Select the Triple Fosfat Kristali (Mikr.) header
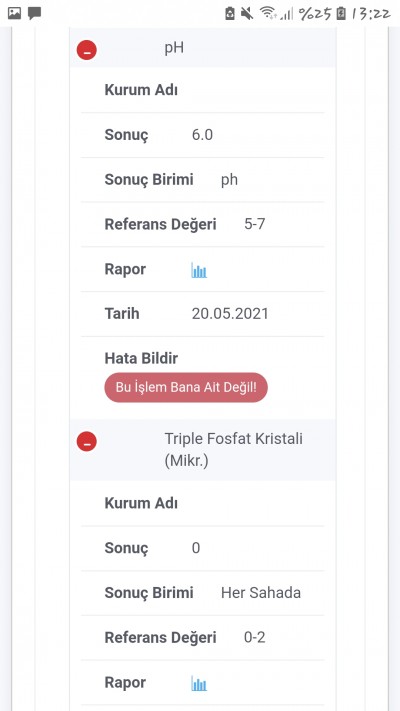 234,450
